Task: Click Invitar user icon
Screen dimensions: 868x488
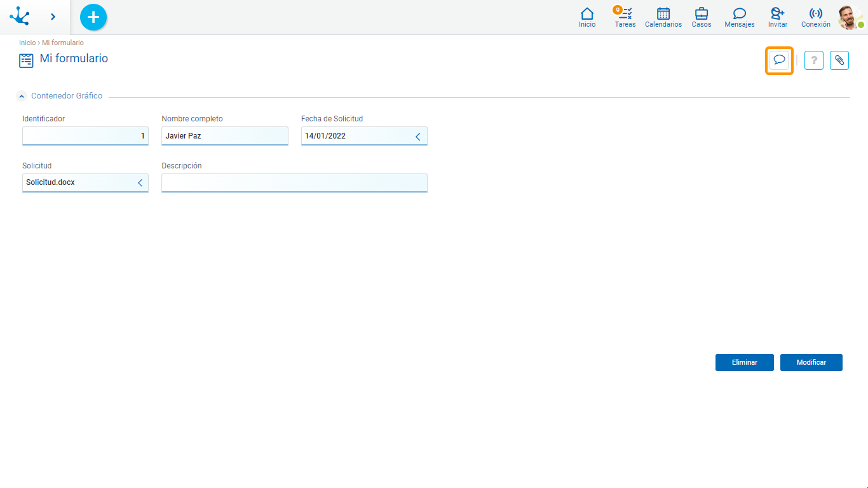Action: pyautogui.click(x=777, y=17)
